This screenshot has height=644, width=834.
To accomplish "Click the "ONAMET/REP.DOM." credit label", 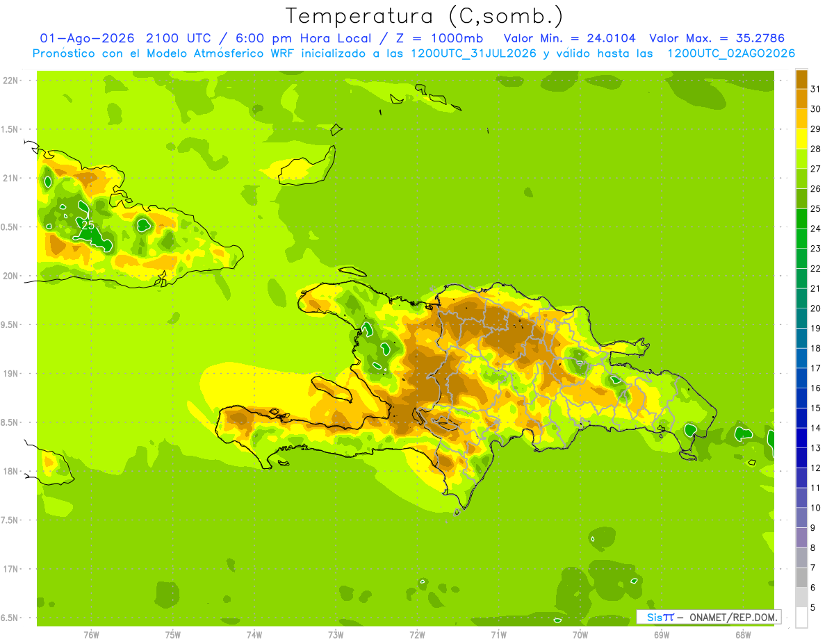I will click(734, 617).
